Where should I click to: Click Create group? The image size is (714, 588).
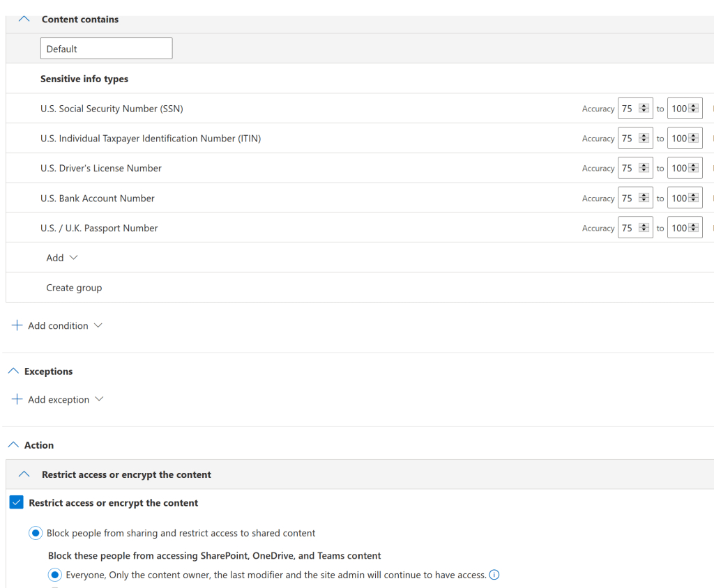[74, 288]
